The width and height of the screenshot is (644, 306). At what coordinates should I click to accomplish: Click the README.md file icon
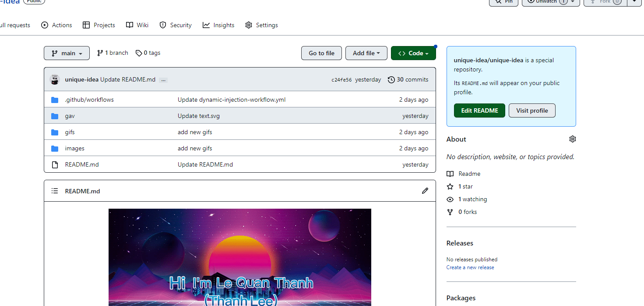click(x=55, y=164)
